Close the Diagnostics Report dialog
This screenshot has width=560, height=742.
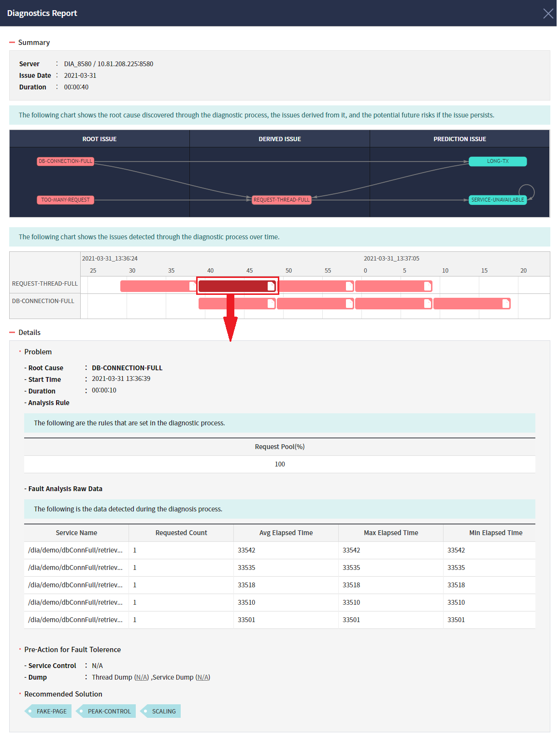[x=547, y=14]
